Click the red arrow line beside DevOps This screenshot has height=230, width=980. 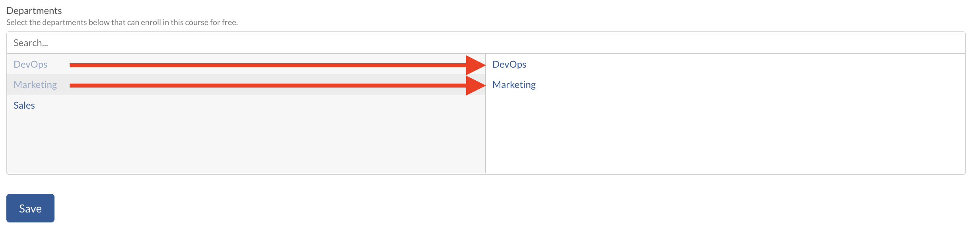pos(266,65)
